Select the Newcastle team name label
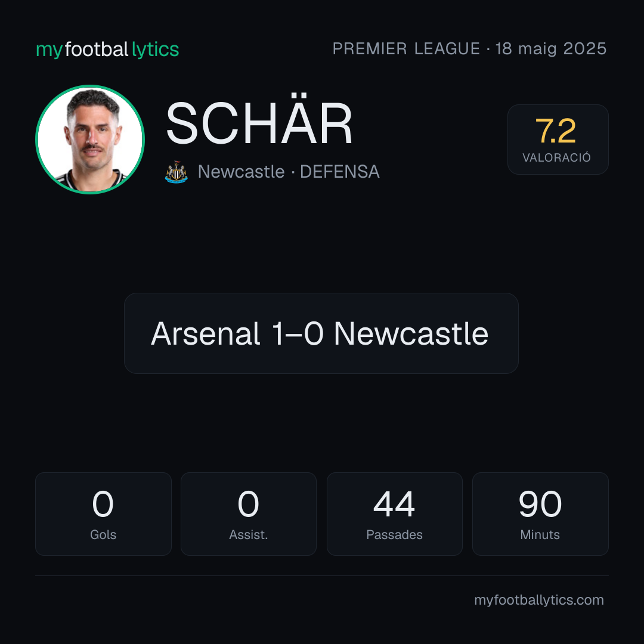This screenshot has height=644, width=644. pyautogui.click(x=241, y=172)
